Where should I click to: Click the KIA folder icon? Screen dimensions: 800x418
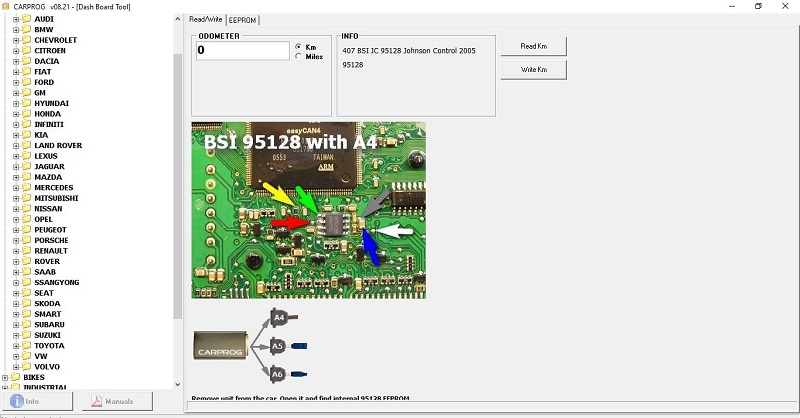click(x=27, y=135)
